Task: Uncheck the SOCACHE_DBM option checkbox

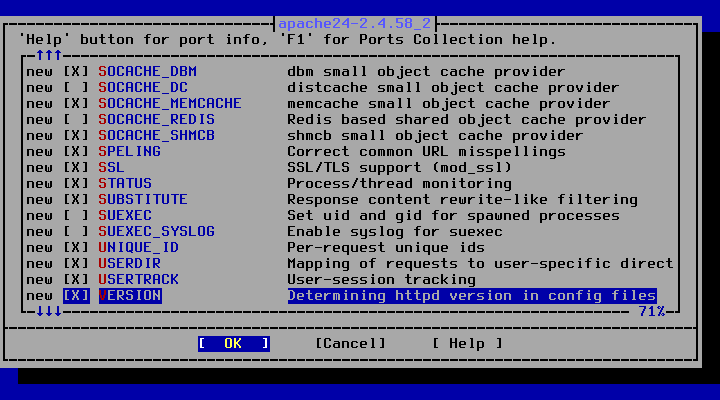Action: click(x=76, y=72)
